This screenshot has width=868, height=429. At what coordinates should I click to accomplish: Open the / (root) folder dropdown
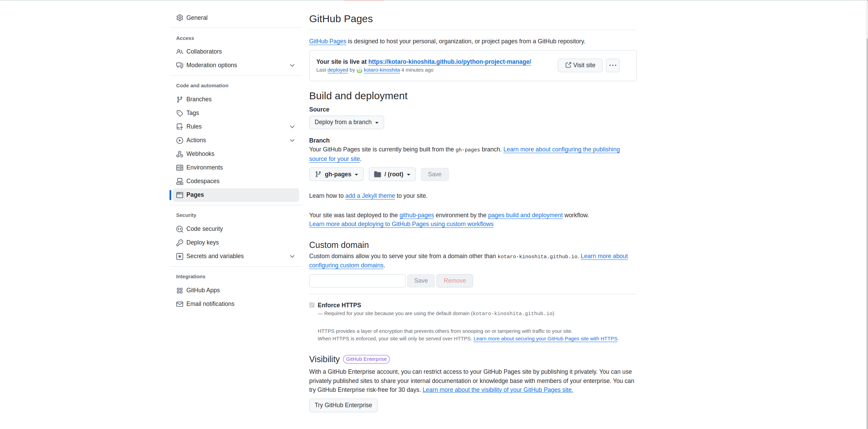click(x=392, y=175)
